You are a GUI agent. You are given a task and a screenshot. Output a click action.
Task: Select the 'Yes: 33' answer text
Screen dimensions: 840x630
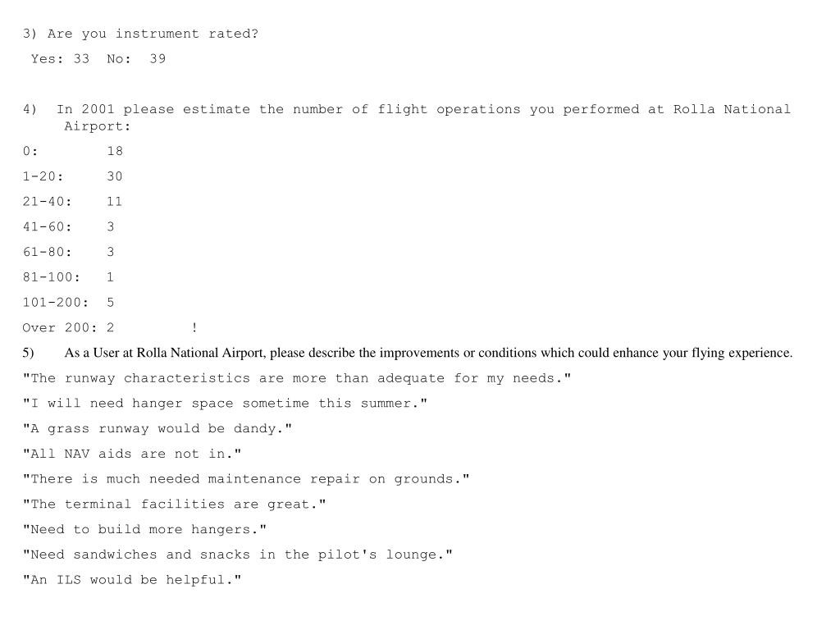[60, 59]
